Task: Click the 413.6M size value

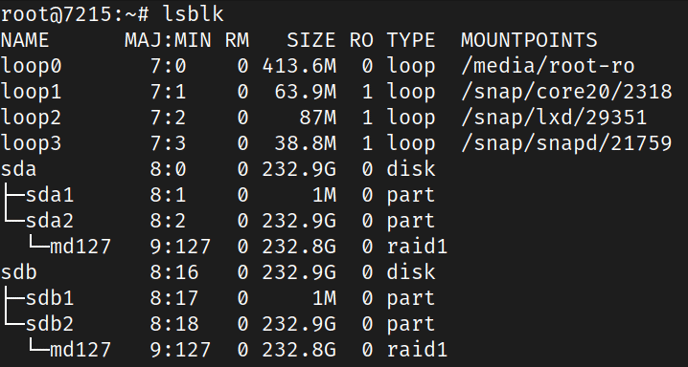Action: [x=299, y=66]
